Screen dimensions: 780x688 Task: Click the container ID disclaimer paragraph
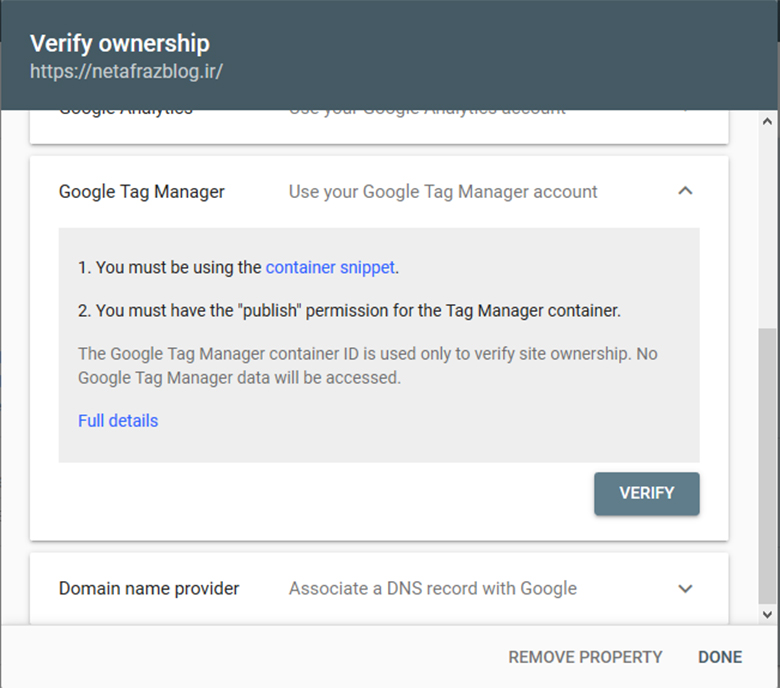368,366
